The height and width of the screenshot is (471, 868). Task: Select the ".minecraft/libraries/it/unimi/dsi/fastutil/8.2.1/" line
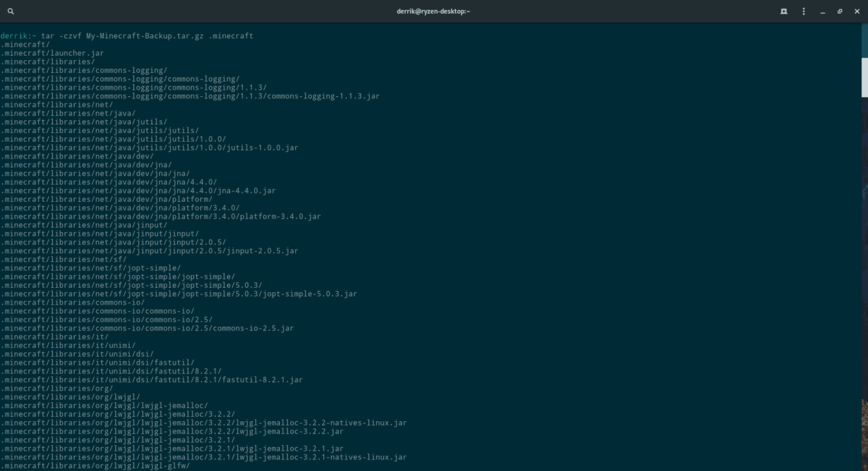tap(111, 371)
